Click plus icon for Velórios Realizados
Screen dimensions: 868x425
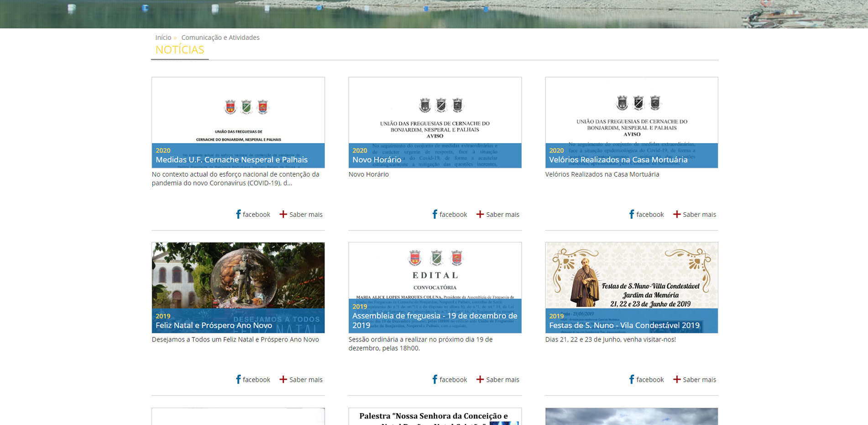click(677, 214)
